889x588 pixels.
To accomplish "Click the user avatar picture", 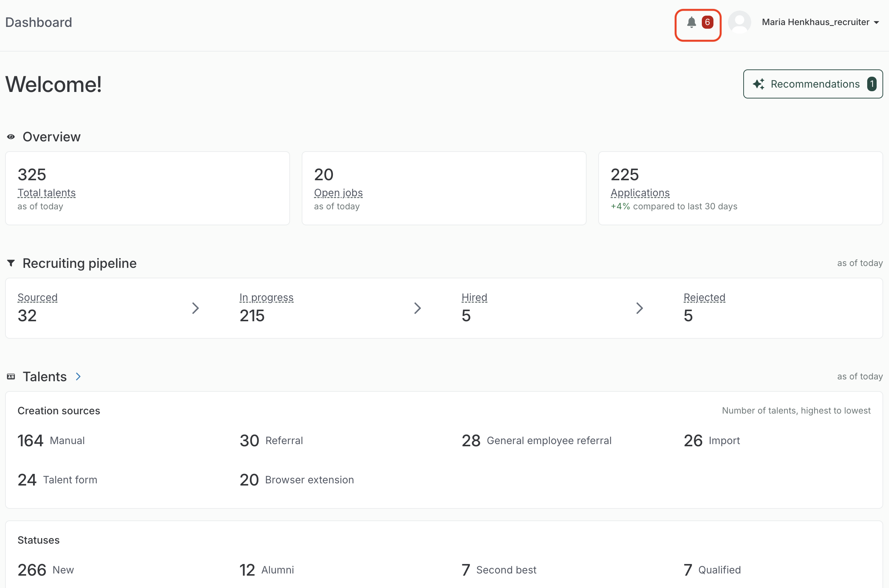I will (739, 23).
